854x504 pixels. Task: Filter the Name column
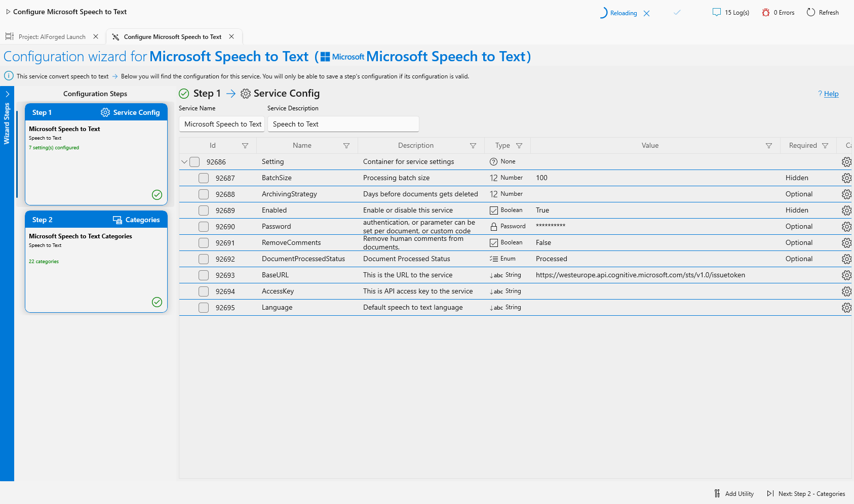346,146
